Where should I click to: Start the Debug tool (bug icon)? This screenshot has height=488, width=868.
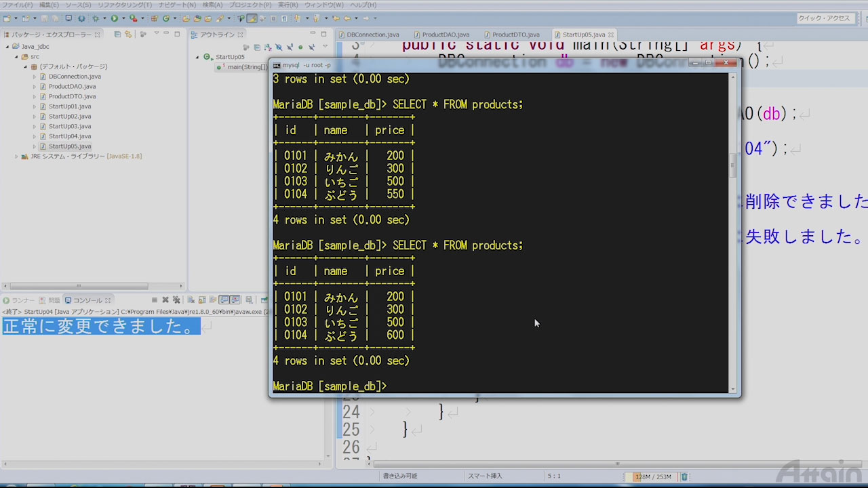click(x=96, y=18)
